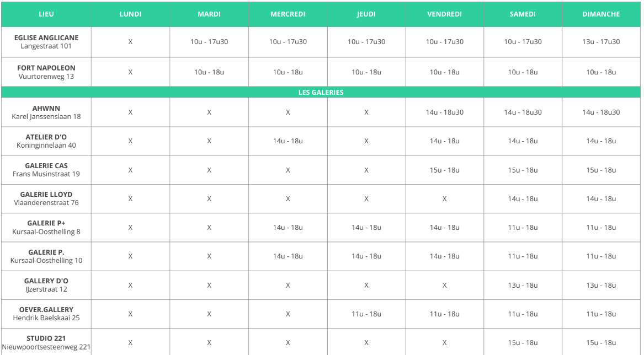
Task: Click Galerie Cas Friday 15u - 18u cell
Action: pyautogui.click(x=444, y=170)
